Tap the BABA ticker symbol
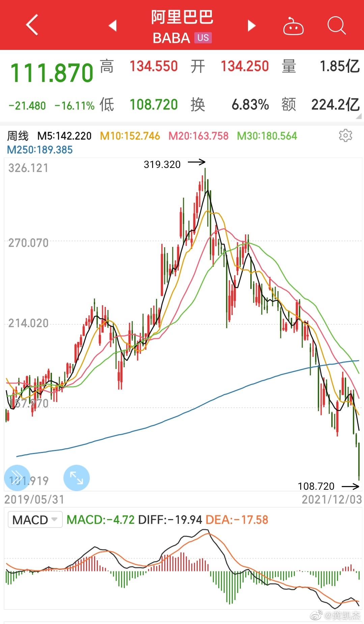 (171, 38)
